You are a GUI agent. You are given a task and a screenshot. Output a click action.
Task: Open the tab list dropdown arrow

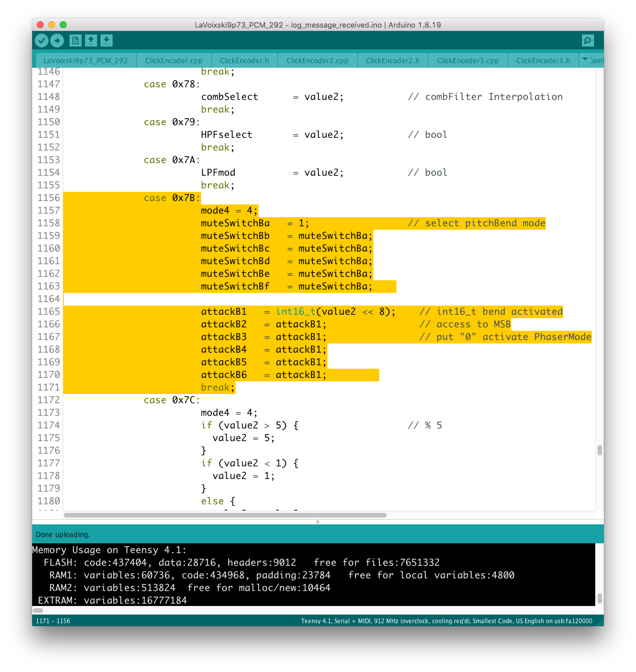[585, 60]
